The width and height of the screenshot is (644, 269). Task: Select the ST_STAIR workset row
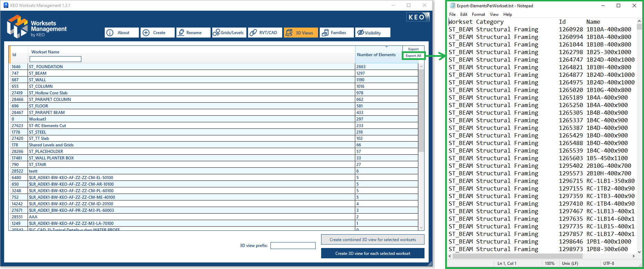click(214, 165)
